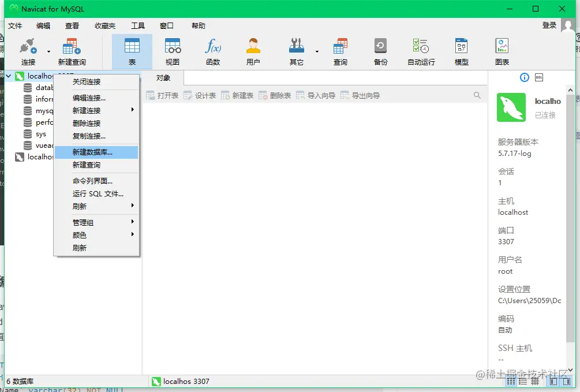Open the 文件 menu
Screen dimensions: 580x392
[15, 25]
